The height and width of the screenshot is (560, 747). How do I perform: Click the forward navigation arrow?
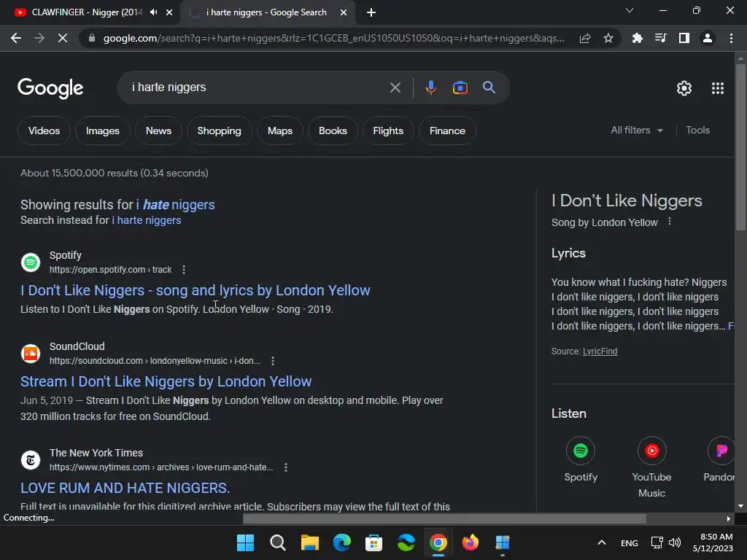(x=39, y=38)
